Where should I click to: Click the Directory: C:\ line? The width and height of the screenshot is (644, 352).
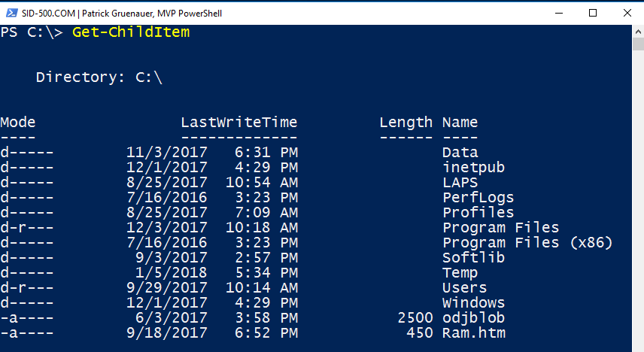click(99, 77)
